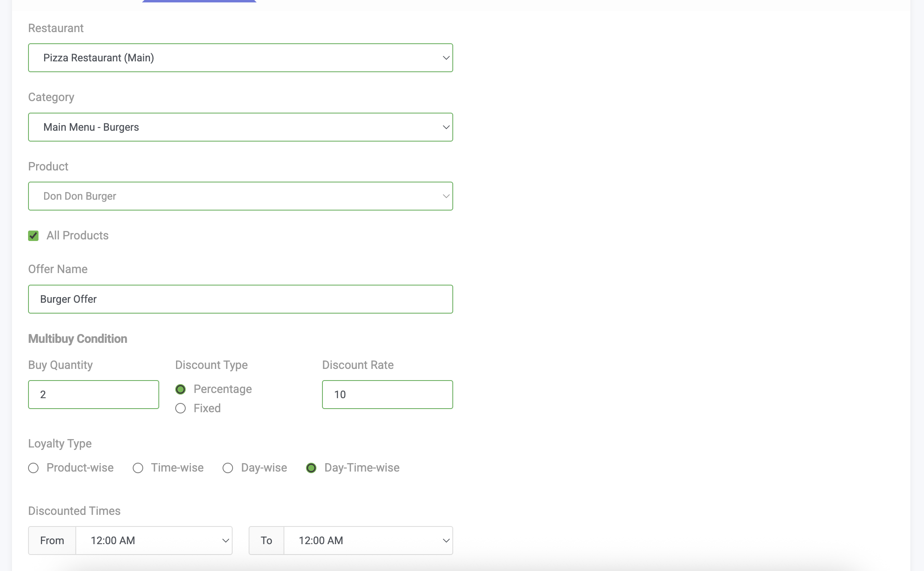This screenshot has height=571, width=924.
Task: Uncheck the All Products checkbox
Action: [x=33, y=235]
